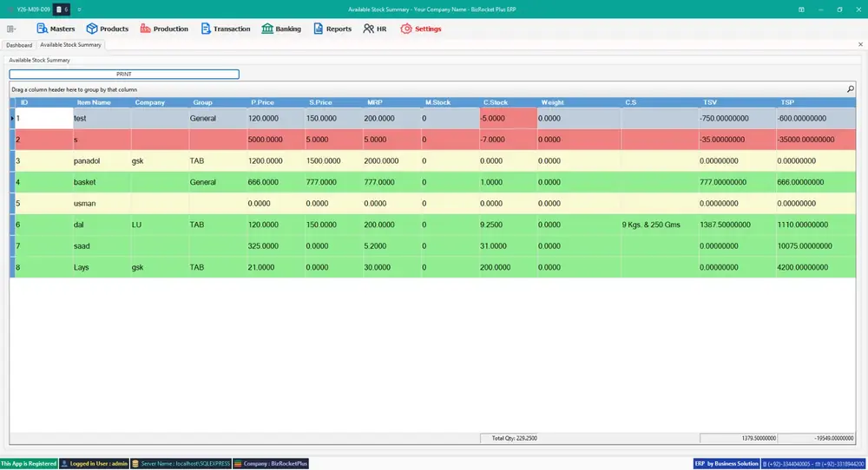
Task: Sort by the S.Price column header
Action: tap(334, 102)
